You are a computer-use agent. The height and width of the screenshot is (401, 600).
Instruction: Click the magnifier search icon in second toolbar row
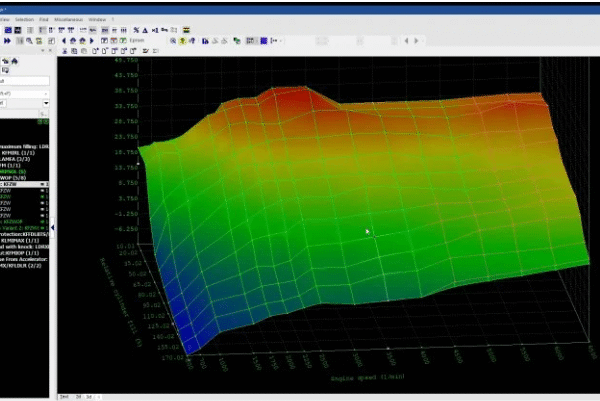[x=29, y=41]
